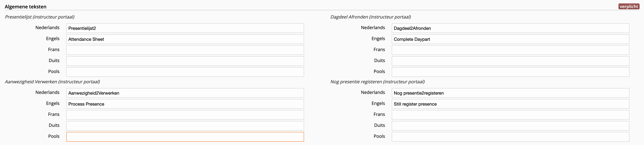Viewport: 644px width, 145px height.
Task: Click the field containing Still register presence
Action: tap(510, 104)
